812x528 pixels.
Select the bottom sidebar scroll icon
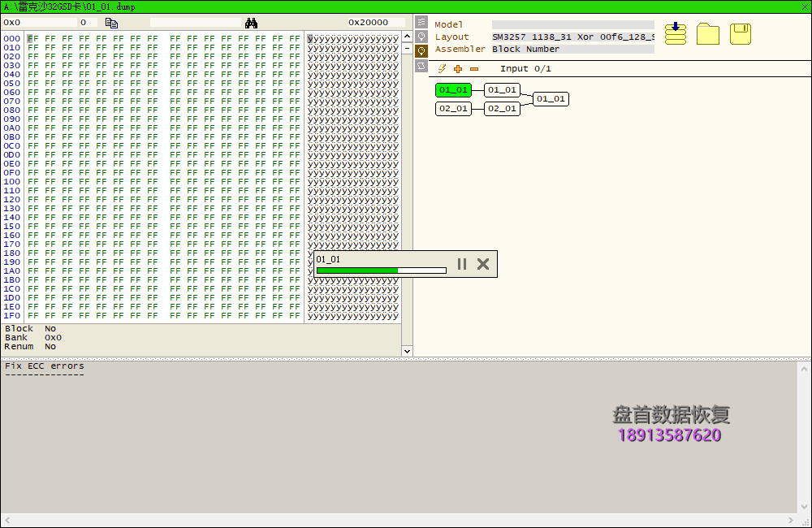[421, 66]
